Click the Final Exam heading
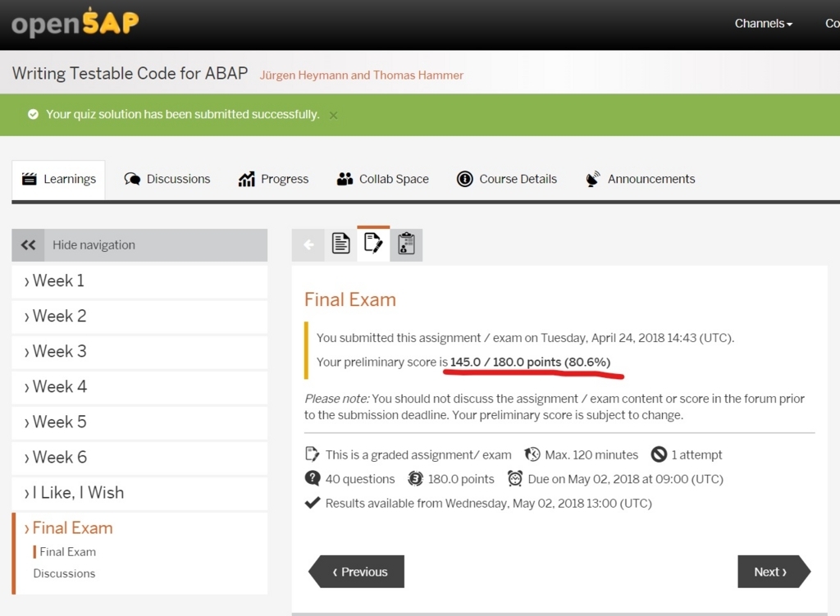 pos(349,300)
